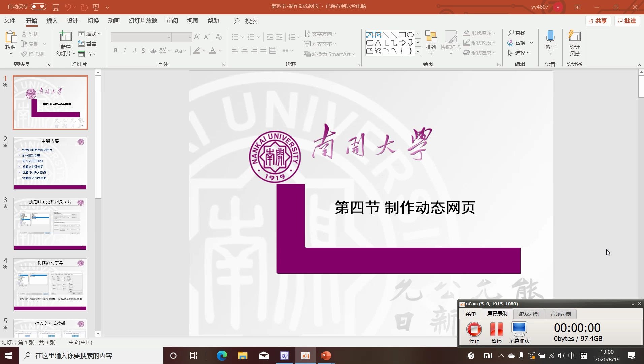The image size is (644, 364).
Task: Increase list indent level icon
Action: 279,37
